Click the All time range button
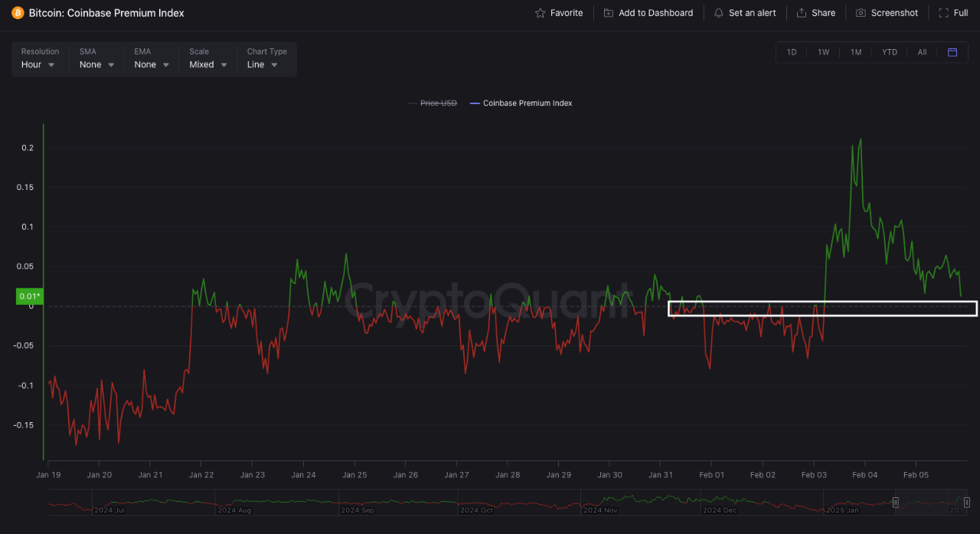The image size is (980, 534). 922,52
